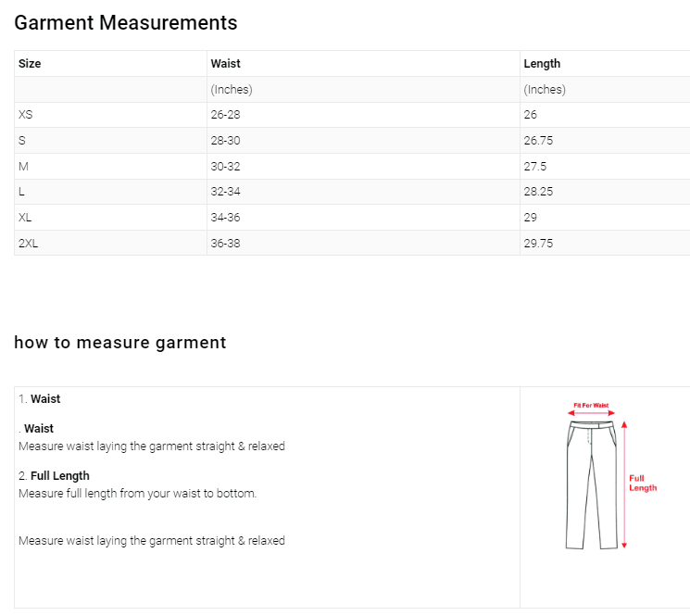This screenshot has height=616, width=690.
Task: Click the "Garment Measurements" heading
Action: (x=126, y=23)
